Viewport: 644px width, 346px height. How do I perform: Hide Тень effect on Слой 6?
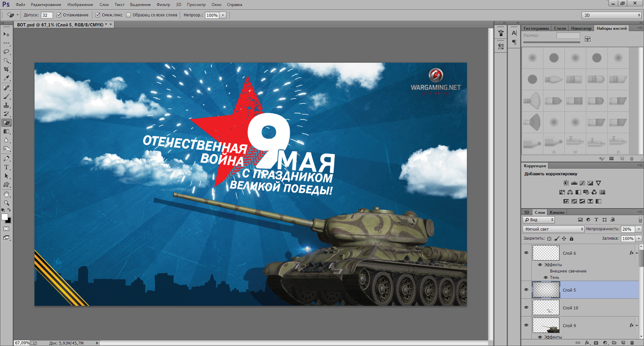(546, 278)
